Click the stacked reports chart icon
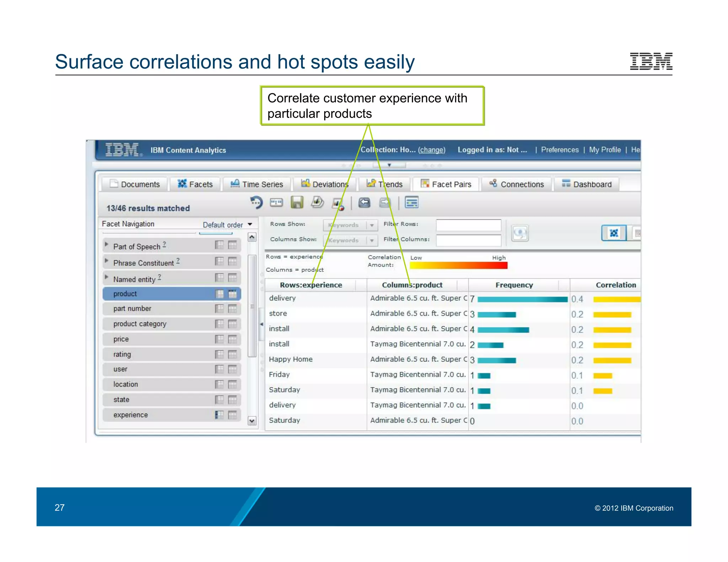The height and width of the screenshot is (562, 728). point(317,202)
